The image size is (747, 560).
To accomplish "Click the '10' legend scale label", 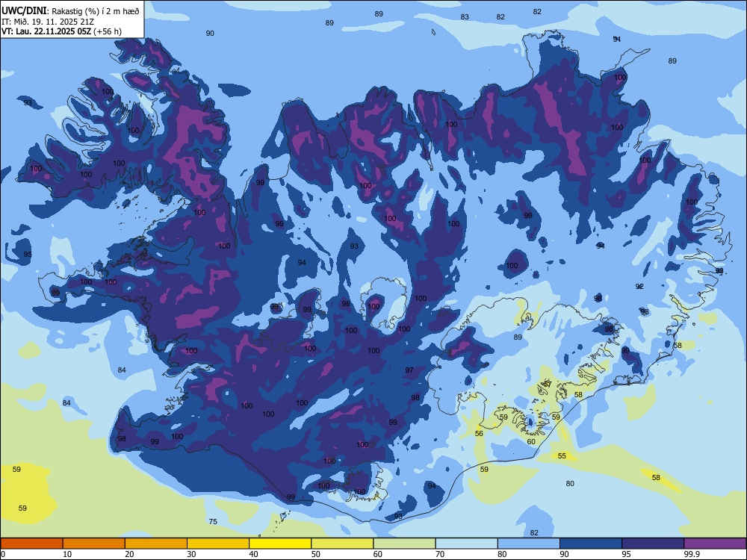I will coord(67,554).
